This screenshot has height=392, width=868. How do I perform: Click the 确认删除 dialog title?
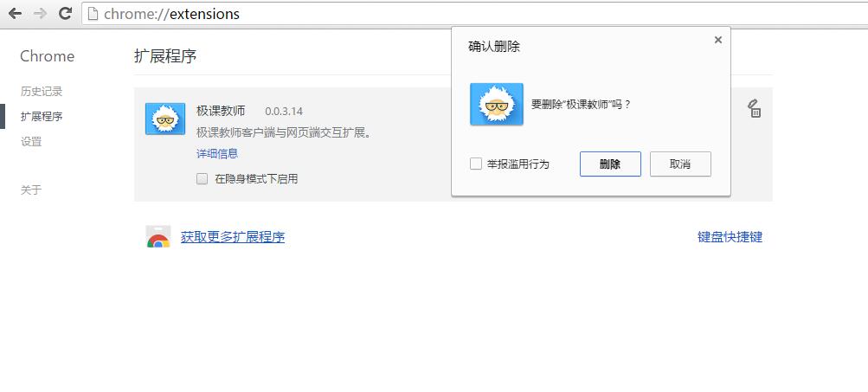point(494,47)
